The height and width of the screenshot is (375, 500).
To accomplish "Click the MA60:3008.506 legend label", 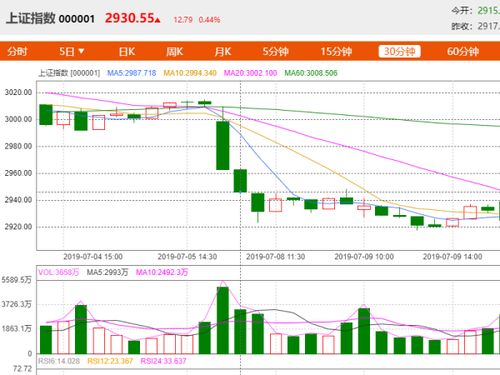I will (x=311, y=73).
